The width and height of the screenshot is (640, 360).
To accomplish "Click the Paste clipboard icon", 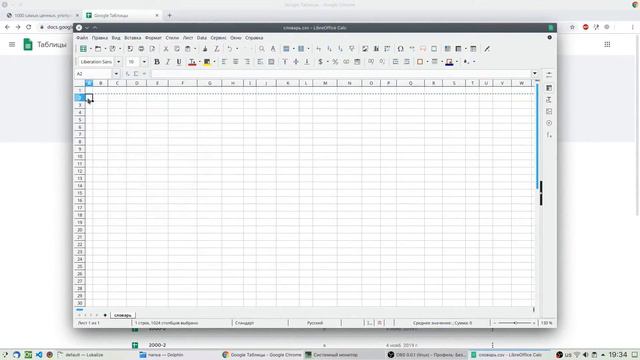I will (x=188, y=49).
